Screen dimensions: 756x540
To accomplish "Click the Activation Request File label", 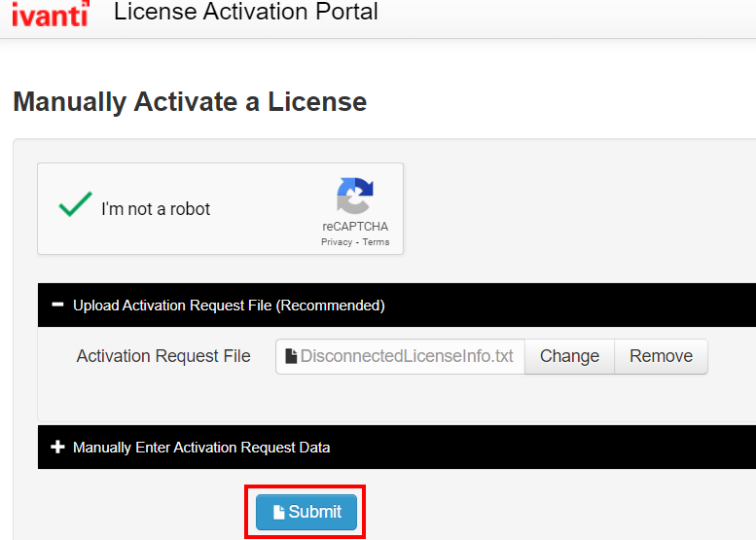I will pos(163,356).
